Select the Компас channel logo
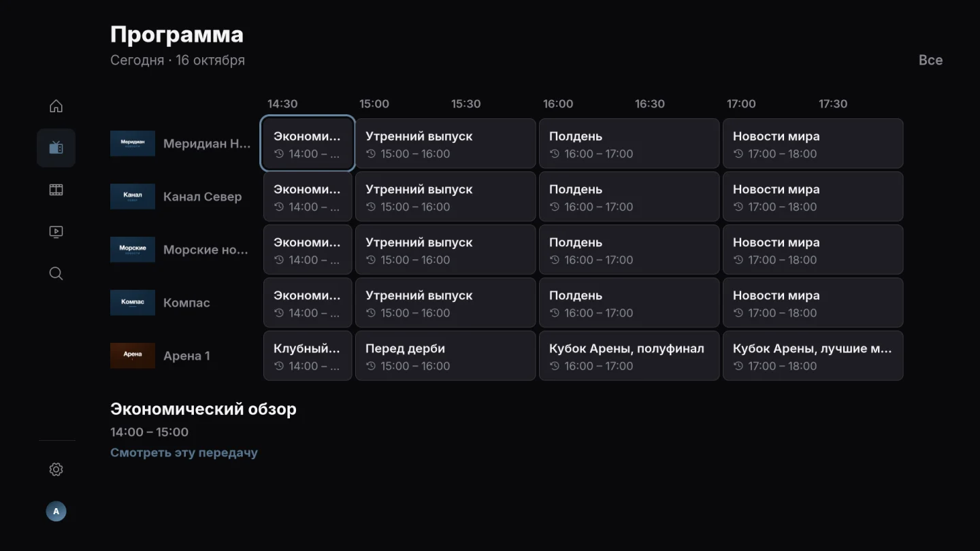This screenshot has width=980, height=551. click(133, 303)
